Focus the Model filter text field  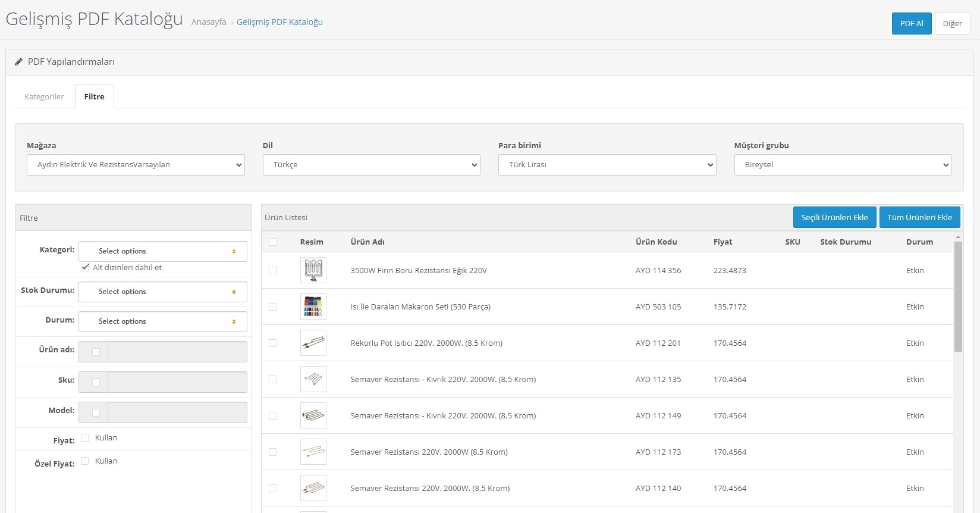[x=177, y=412]
